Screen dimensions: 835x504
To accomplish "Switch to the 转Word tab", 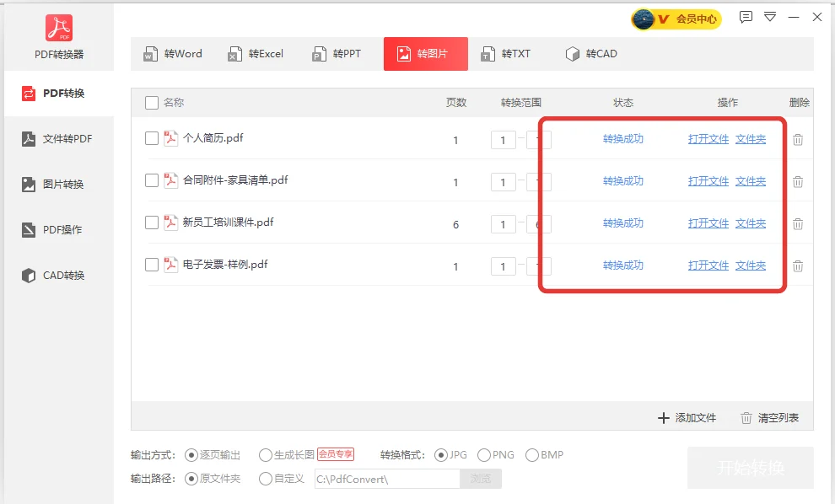I will click(173, 54).
